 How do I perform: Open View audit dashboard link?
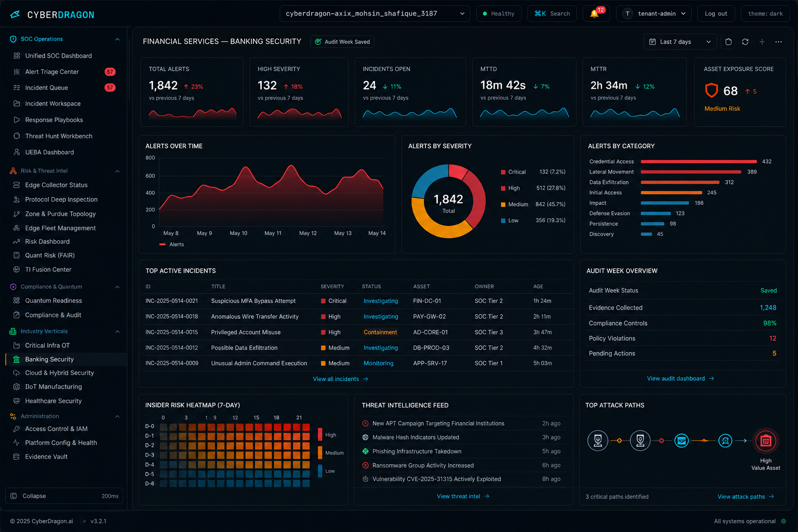click(x=681, y=378)
